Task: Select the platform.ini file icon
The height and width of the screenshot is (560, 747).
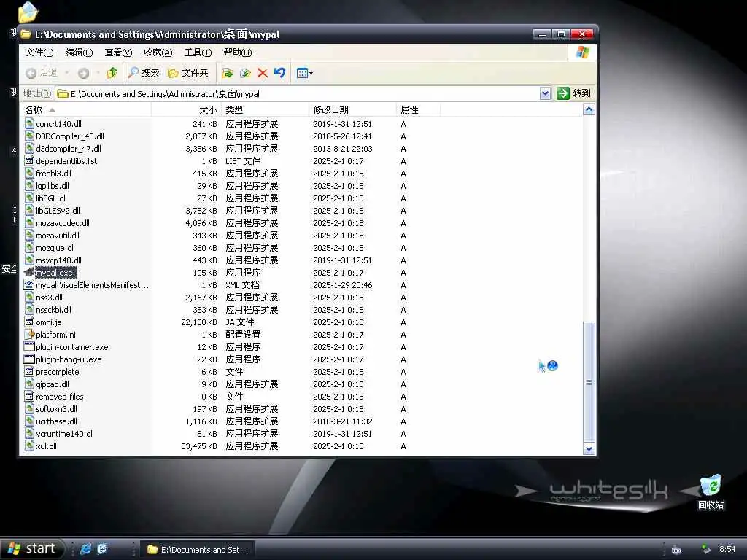Action: pyautogui.click(x=29, y=335)
